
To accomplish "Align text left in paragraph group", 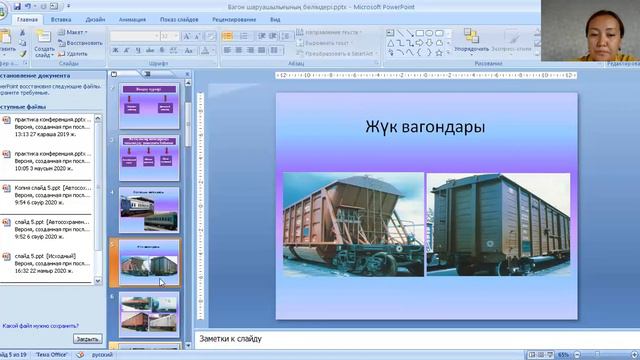I will click(227, 50).
